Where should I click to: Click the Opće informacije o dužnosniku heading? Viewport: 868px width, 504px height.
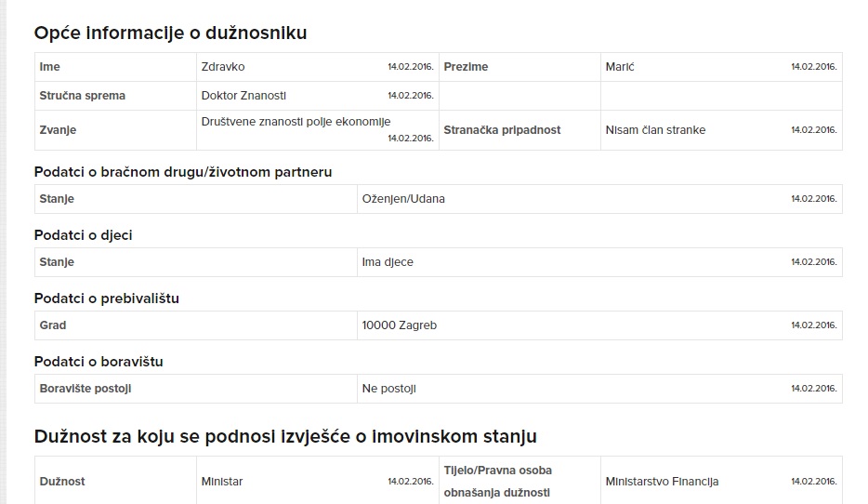click(x=170, y=33)
